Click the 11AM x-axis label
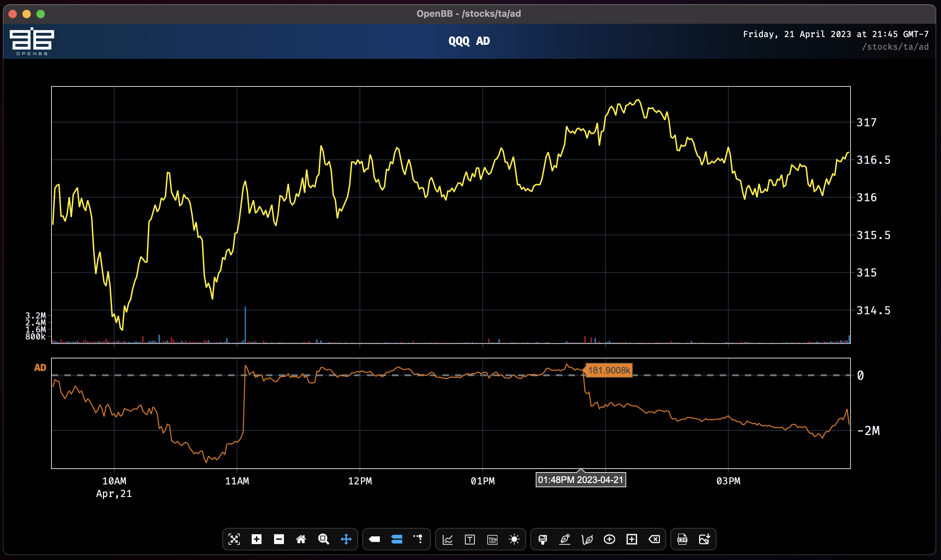 click(237, 481)
